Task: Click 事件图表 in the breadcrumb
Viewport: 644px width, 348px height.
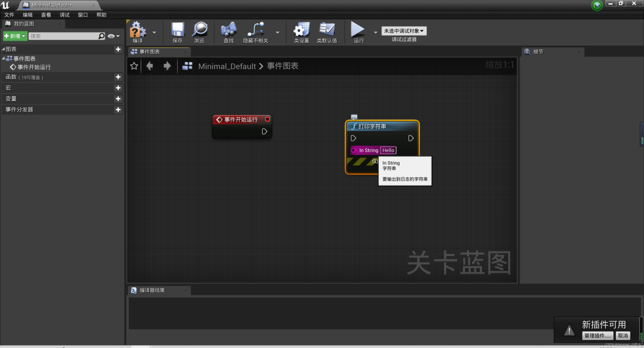Action: coord(283,66)
